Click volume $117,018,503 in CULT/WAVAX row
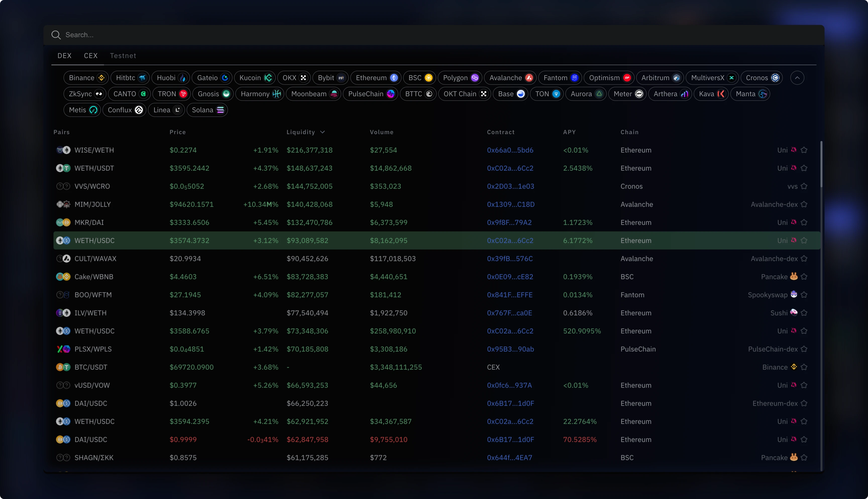 (393, 259)
